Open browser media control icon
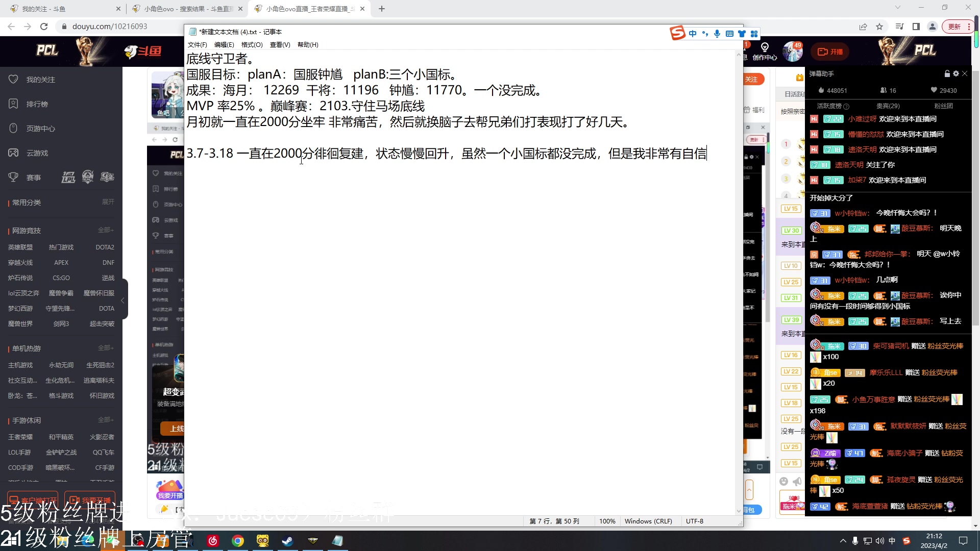Image resolution: width=980 pixels, height=551 pixels. [x=899, y=27]
